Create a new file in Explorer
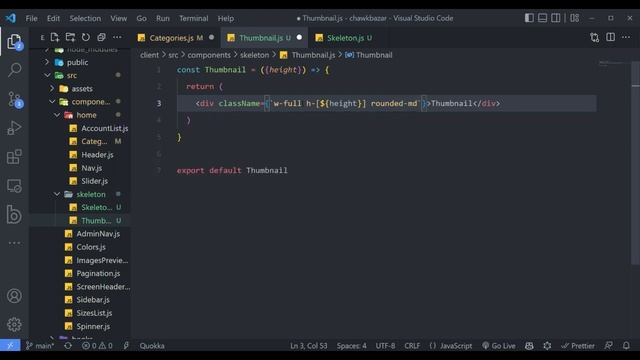This screenshot has width=640, height=360. (55, 38)
